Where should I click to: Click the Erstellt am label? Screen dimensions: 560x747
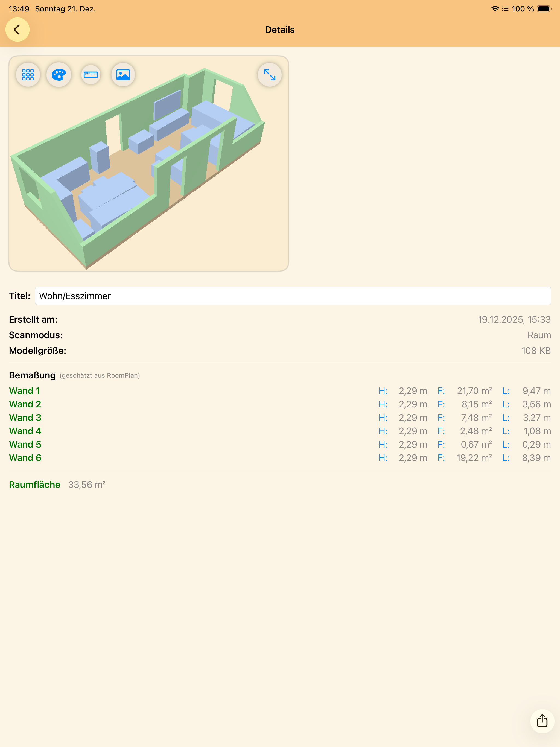(33, 319)
